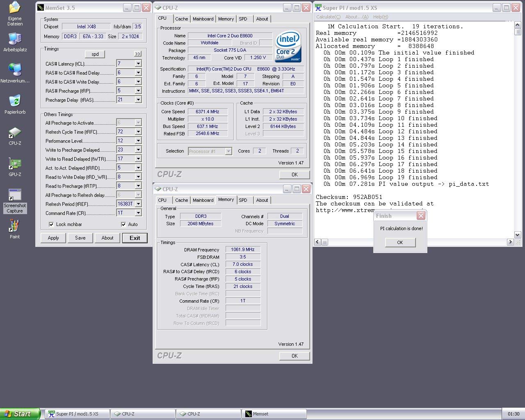Open the RAS# to CAS# Write Delay dropdown
525x420 pixels.
(x=138, y=82)
